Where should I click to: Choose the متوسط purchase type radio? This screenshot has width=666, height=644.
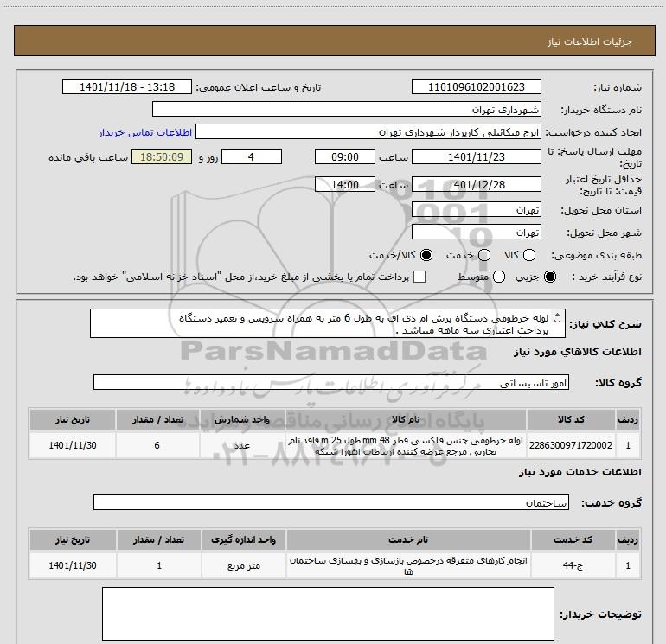coord(499,277)
